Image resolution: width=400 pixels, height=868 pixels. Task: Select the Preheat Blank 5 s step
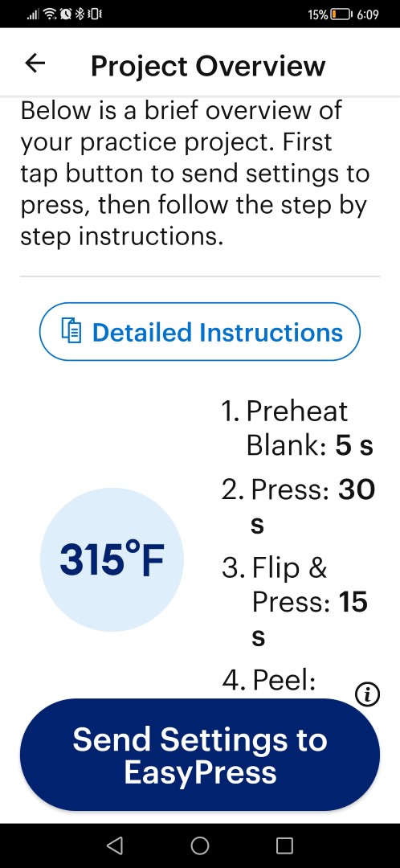298,428
